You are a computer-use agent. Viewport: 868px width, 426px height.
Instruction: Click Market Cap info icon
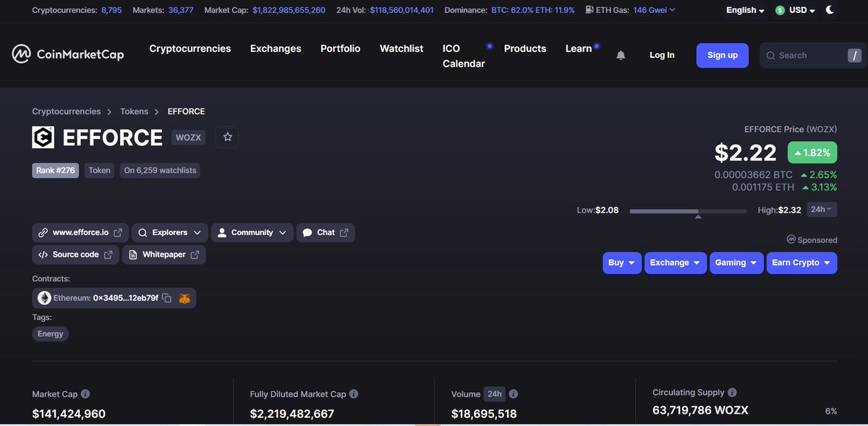[85, 394]
